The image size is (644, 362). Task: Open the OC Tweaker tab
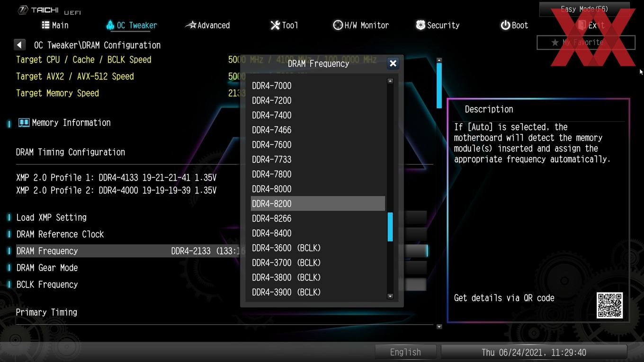(132, 25)
